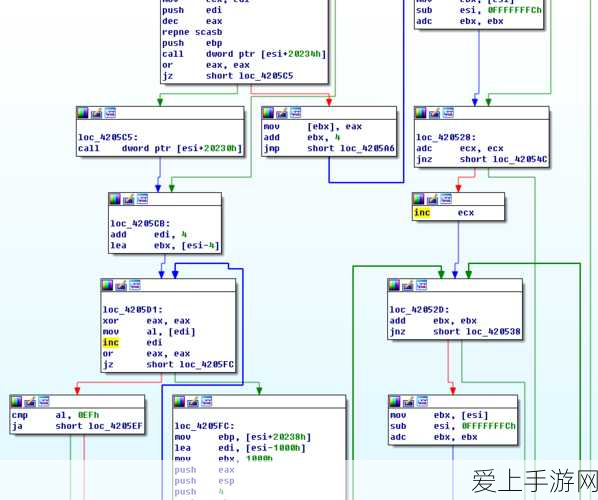Click the edit pencil icon on the loc_42052D node
The image size is (598, 500).
tap(407, 285)
